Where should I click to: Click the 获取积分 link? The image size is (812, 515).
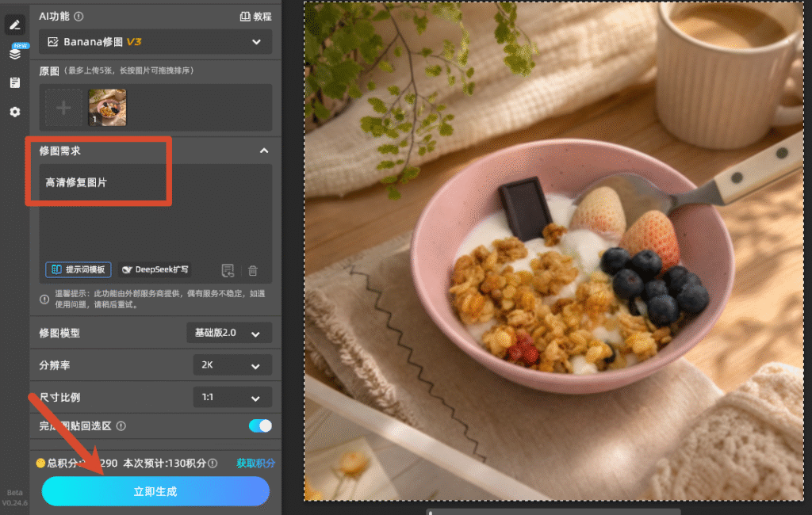[x=256, y=463]
